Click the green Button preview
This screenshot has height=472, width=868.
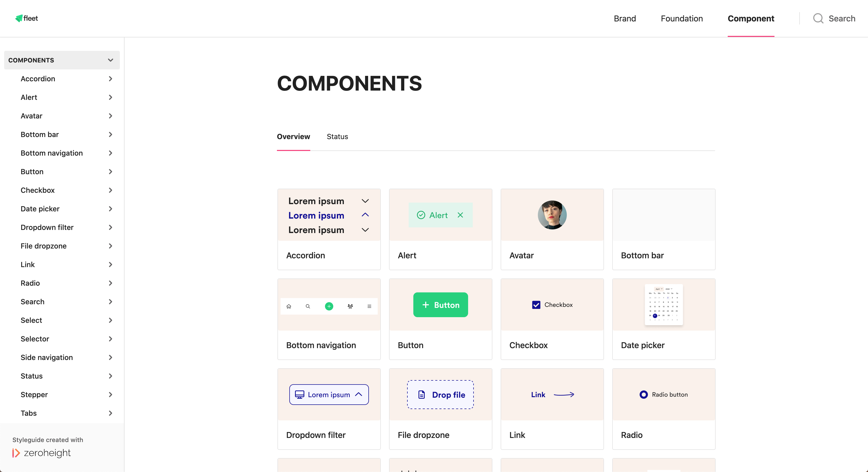pyautogui.click(x=440, y=305)
